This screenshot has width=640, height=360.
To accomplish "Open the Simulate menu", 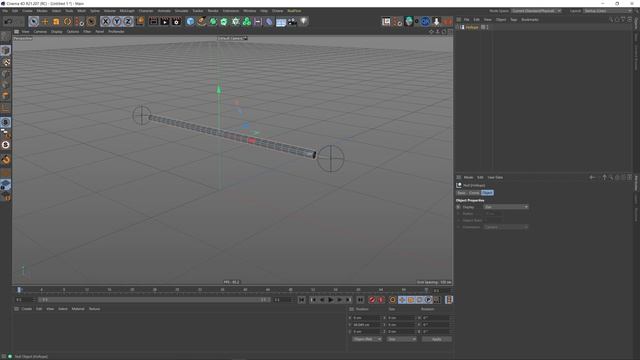I will click(181, 11).
